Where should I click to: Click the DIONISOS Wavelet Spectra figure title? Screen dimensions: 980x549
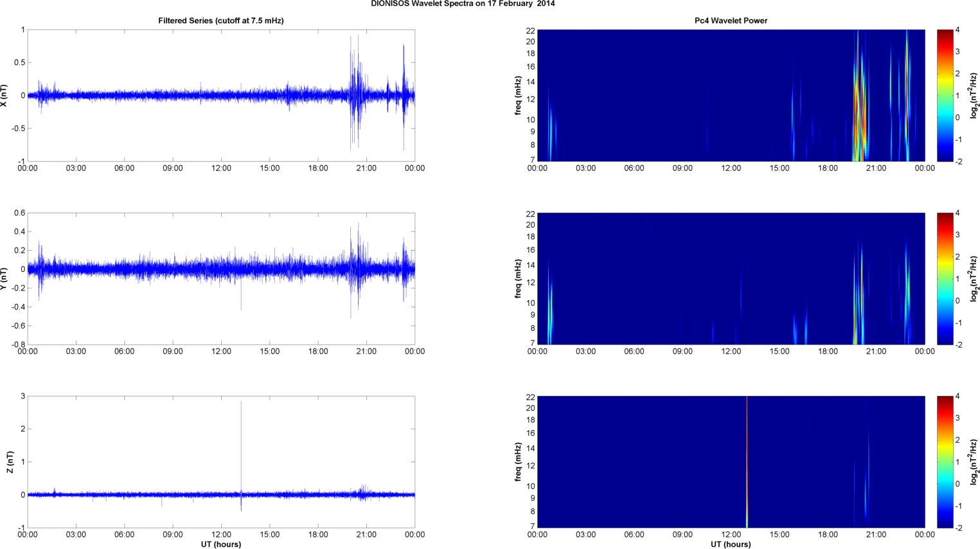463,4
